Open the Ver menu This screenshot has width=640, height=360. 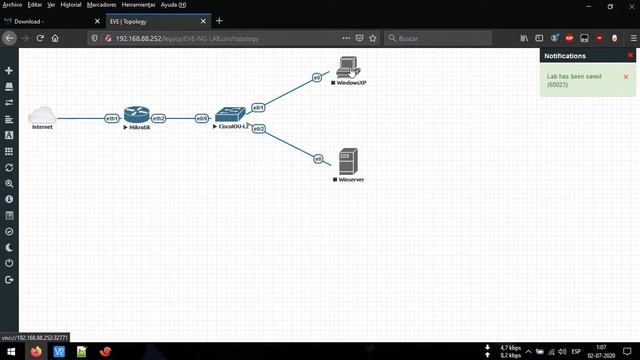coord(51,5)
